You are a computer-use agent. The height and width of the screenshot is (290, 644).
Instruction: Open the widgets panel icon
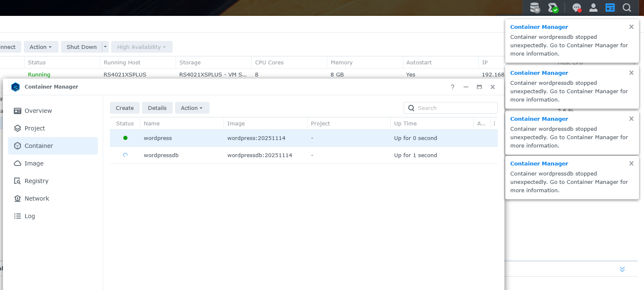[610, 8]
